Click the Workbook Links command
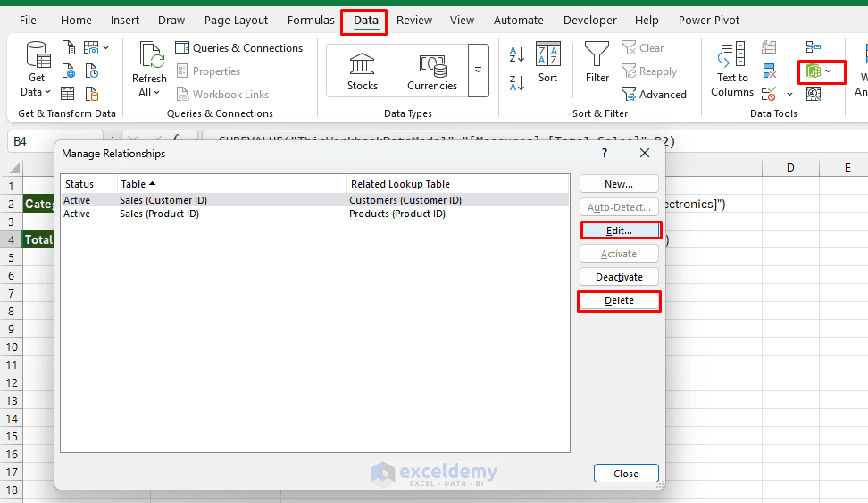Screen dimensions: 868x503 point(222,94)
